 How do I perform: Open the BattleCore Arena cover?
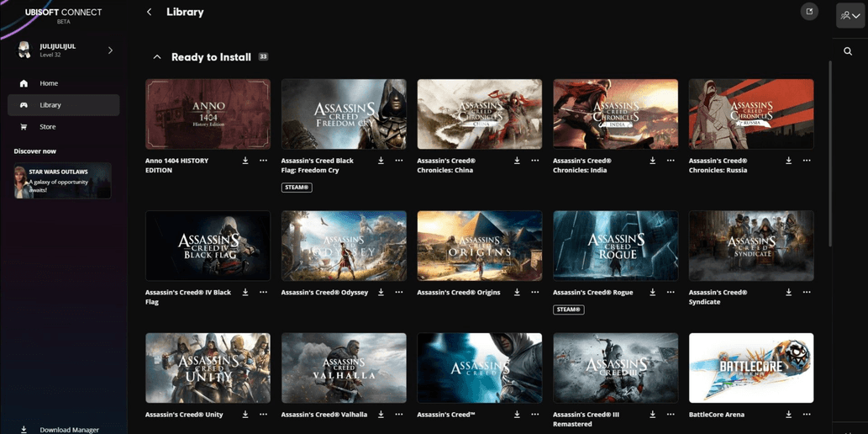coord(751,368)
